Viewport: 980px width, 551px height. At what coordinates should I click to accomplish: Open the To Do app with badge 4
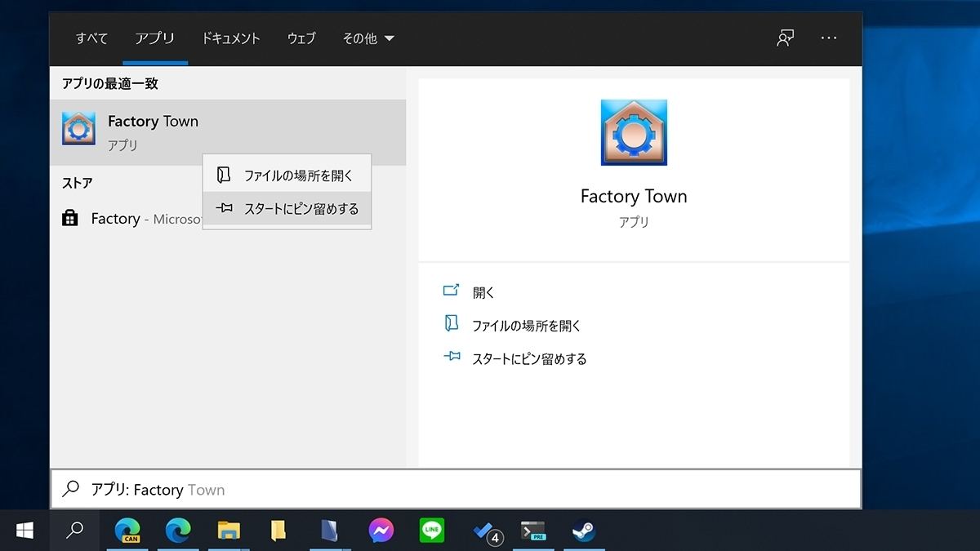[x=488, y=532]
